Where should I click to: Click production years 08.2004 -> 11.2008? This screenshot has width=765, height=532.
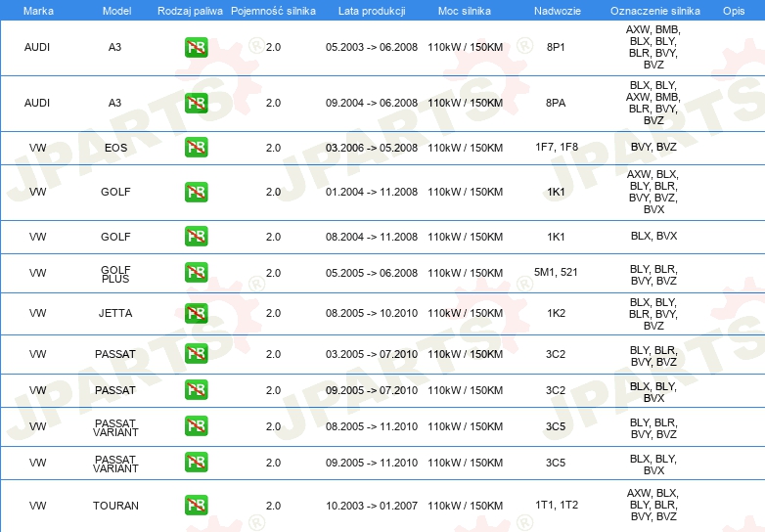point(372,237)
